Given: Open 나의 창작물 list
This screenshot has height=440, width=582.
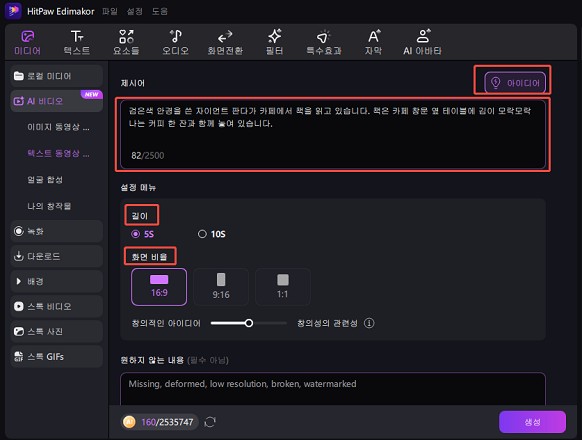Looking at the screenshot, I should (x=49, y=206).
